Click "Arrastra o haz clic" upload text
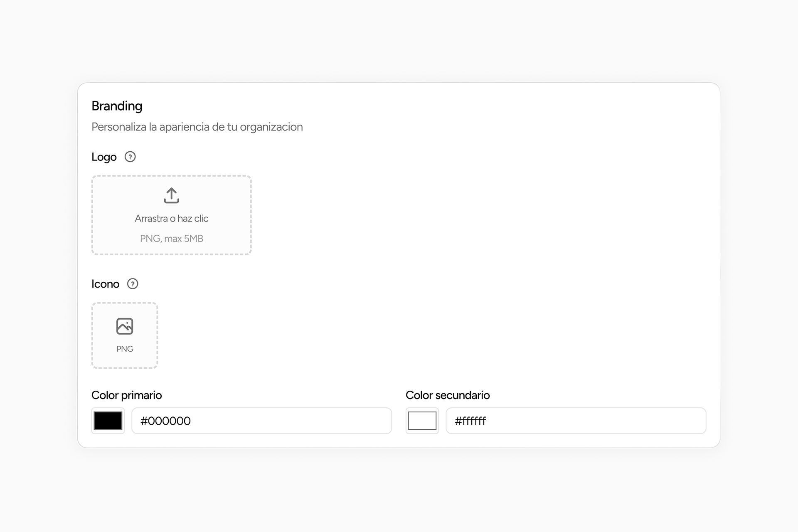 [171, 219]
